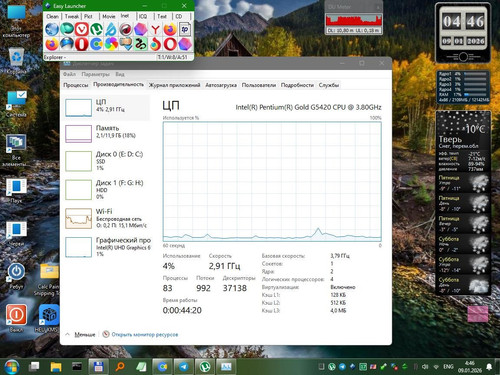Open notification center bell in tray
This screenshot has width=500, height=375.
click(489, 367)
